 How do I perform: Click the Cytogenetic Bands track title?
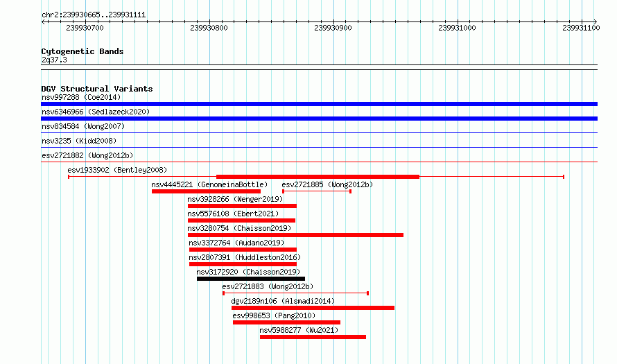[82, 51]
